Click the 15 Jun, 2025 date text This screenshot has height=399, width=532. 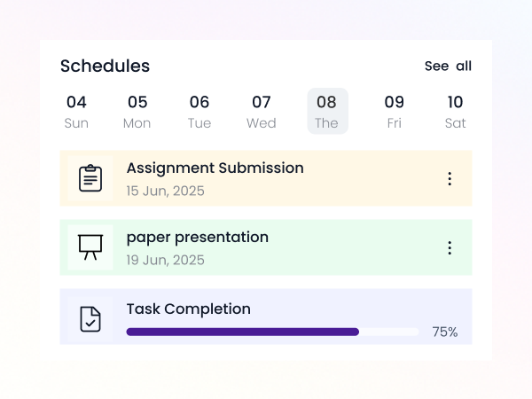[x=166, y=191]
